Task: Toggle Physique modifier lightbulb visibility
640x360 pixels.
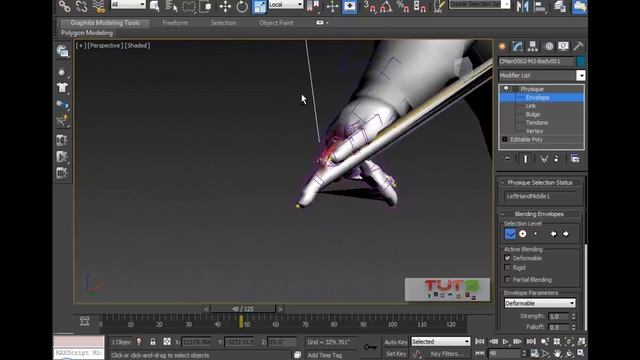Action: click(x=506, y=89)
